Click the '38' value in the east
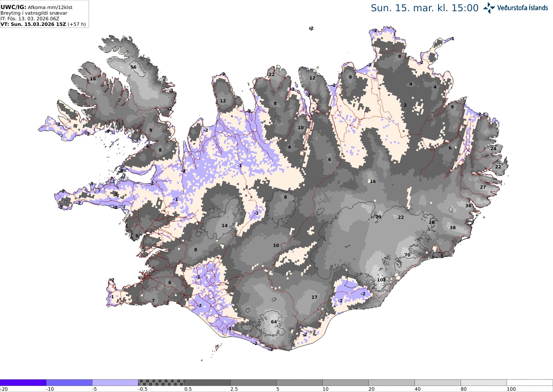Viewport: 553px width, 392px height. (x=453, y=228)
